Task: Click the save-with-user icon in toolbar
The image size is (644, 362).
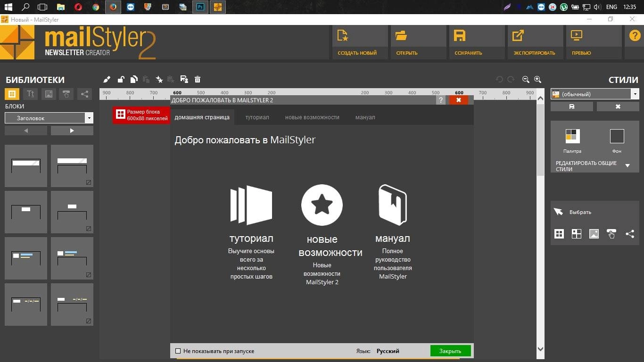Action: [x=184, y=79]
